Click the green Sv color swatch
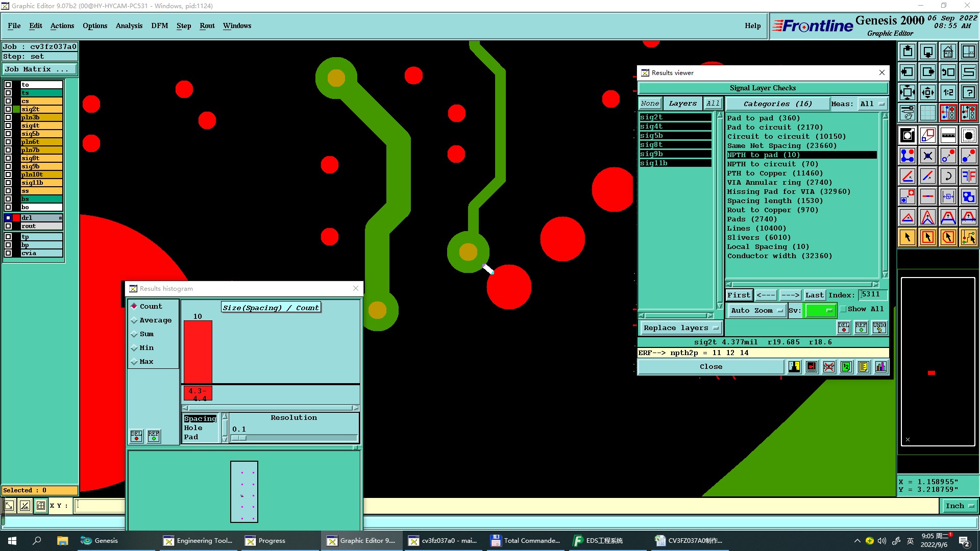Screen dimensions: 980x551 click(819, 310)
